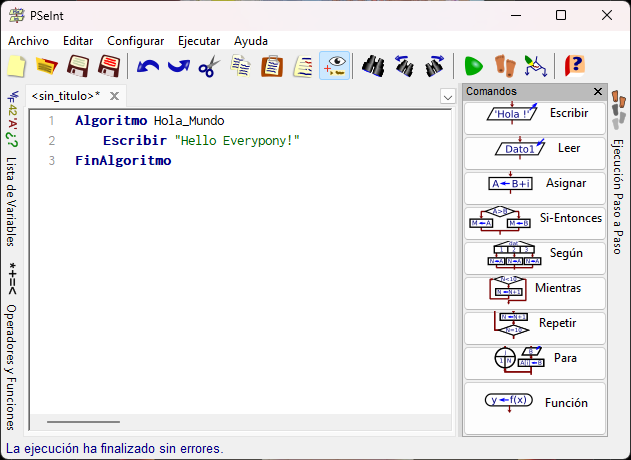This screenshot has height=460, width=631.
Task: Click the status message about finished execution
Action: [x=115, y=448]
